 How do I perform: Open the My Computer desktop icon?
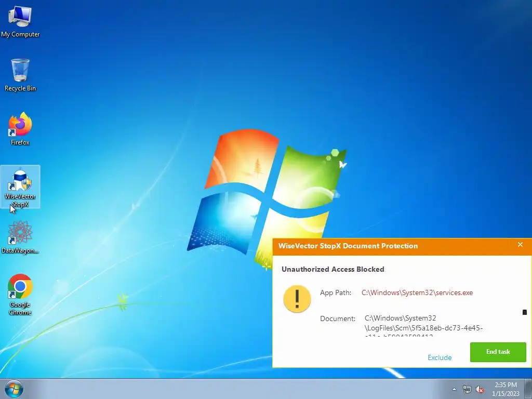click(20, 21)
